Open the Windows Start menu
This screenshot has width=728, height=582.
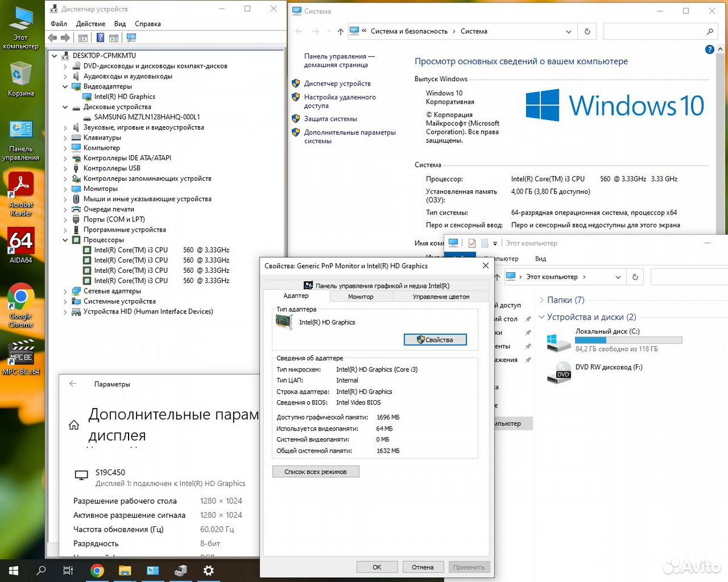click(x=13, y=570)
